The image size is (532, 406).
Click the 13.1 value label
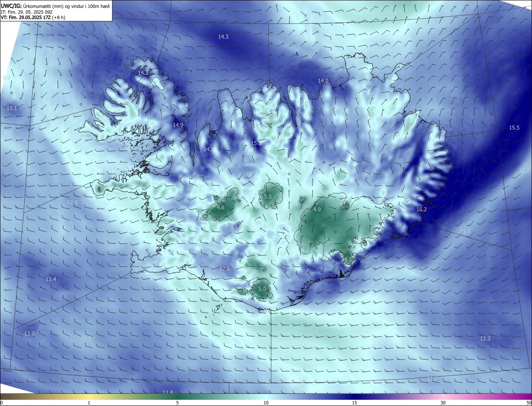pos(12,108)
